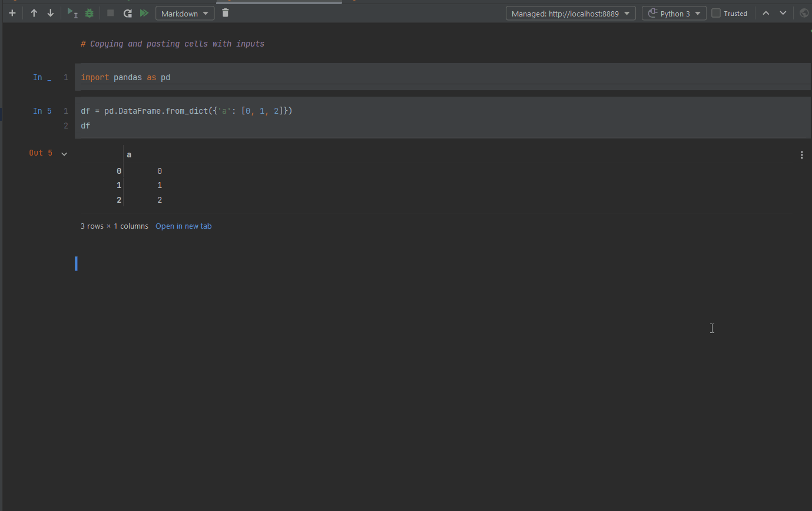Move the cell up with the up arrow
This screenshot has width=812, height=511.
click(x=34, y=13)
